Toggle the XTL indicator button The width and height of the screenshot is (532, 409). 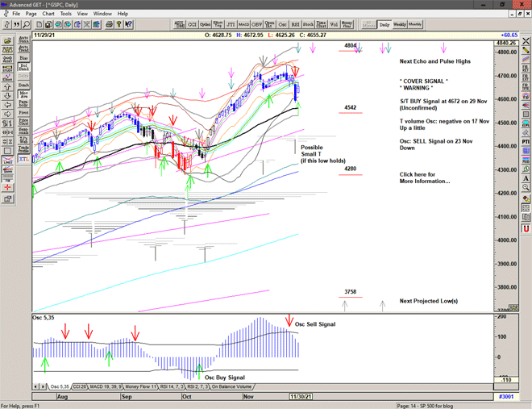pos(23,161)
